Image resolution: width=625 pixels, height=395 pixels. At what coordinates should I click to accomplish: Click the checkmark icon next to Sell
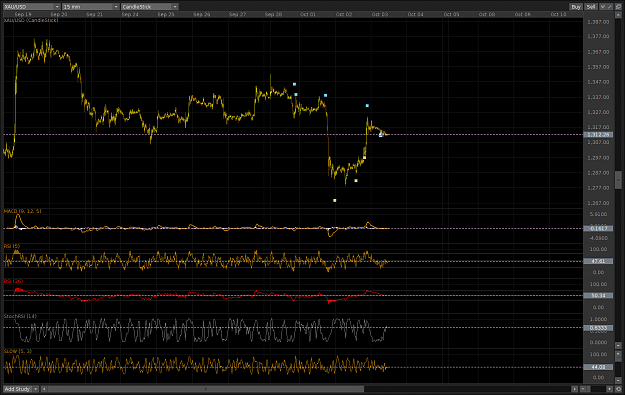[x=603, y=7]
